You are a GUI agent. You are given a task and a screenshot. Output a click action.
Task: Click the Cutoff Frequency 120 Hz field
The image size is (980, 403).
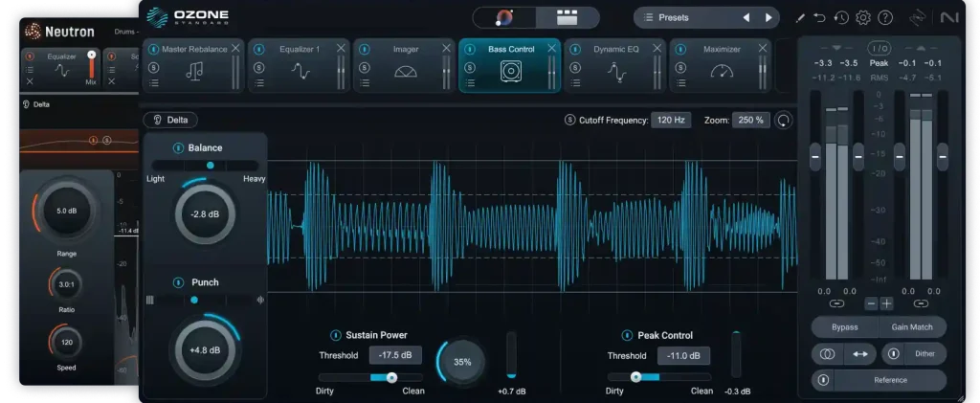[671, 120]
